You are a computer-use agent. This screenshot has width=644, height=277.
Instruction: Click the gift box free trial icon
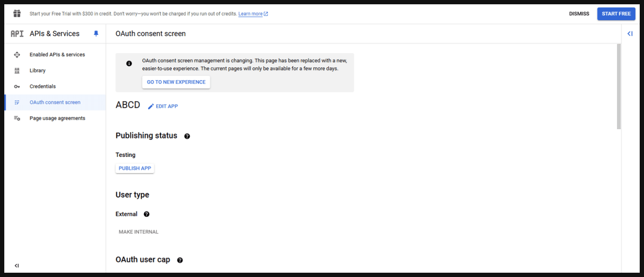[x=17, y=14]
